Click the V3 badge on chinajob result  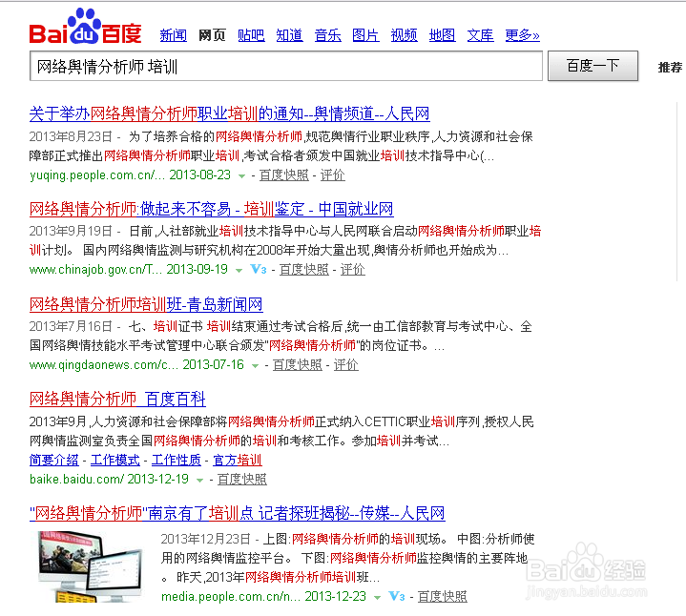[x=259, y=269]
